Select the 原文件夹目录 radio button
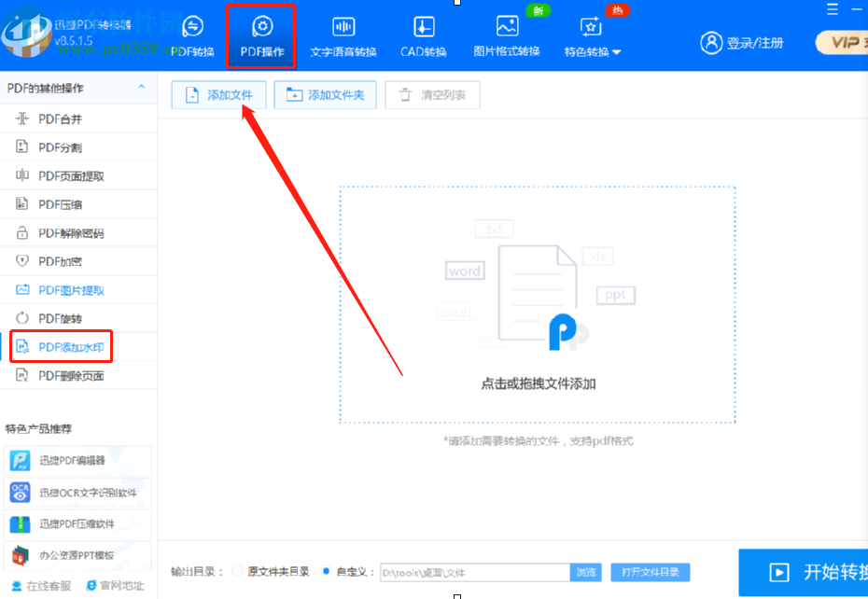Screen dimensions: 868x599 click(237, 571)
